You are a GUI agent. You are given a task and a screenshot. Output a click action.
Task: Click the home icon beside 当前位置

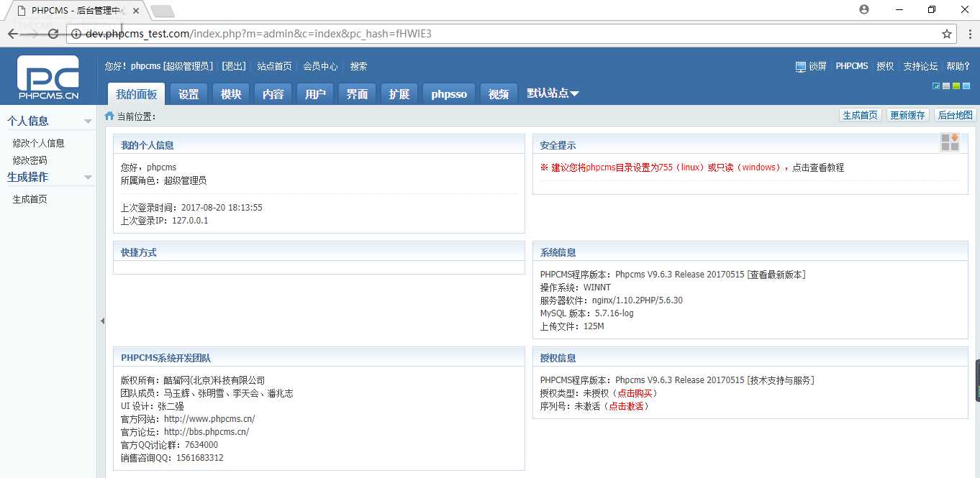109,116
